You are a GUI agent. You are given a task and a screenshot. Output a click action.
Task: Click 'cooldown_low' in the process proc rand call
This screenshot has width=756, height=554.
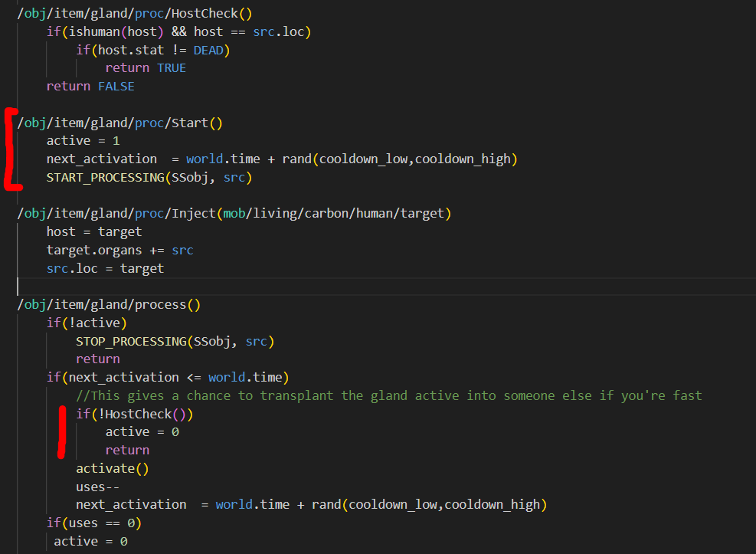click(392, 505)
